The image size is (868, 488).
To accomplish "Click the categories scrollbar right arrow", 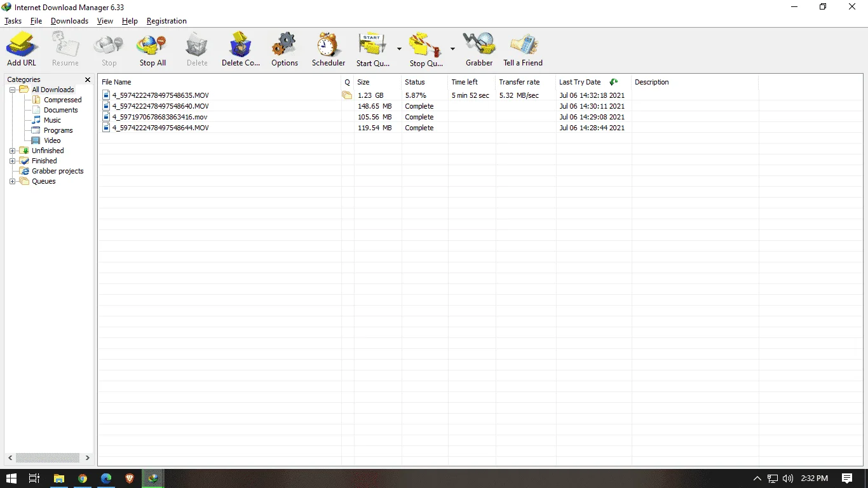I will coord(87,457).
